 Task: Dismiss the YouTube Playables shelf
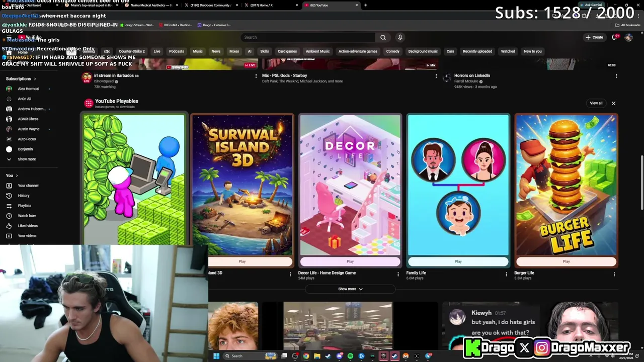click(x=613, y=103)
